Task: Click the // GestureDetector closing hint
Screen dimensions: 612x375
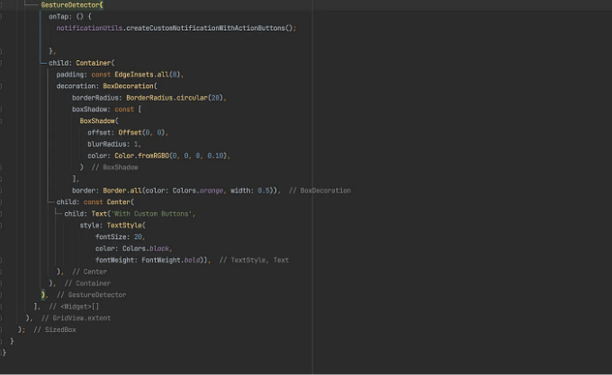Action: [91, 295]
